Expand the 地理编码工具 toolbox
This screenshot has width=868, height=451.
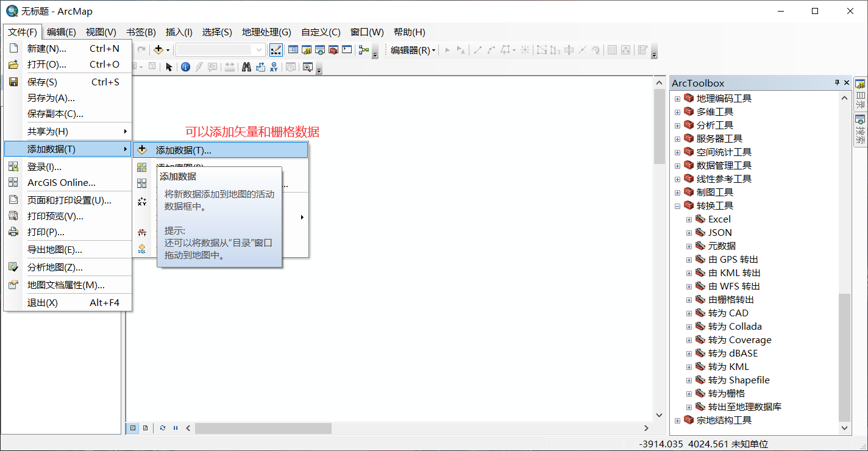pyautogui.click(x=677, y=99)
